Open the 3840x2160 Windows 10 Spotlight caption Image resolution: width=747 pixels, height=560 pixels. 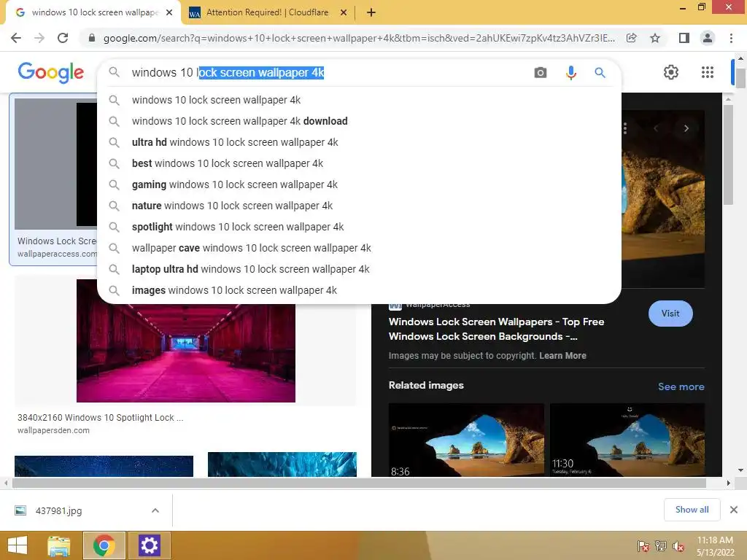pos(101,418)
